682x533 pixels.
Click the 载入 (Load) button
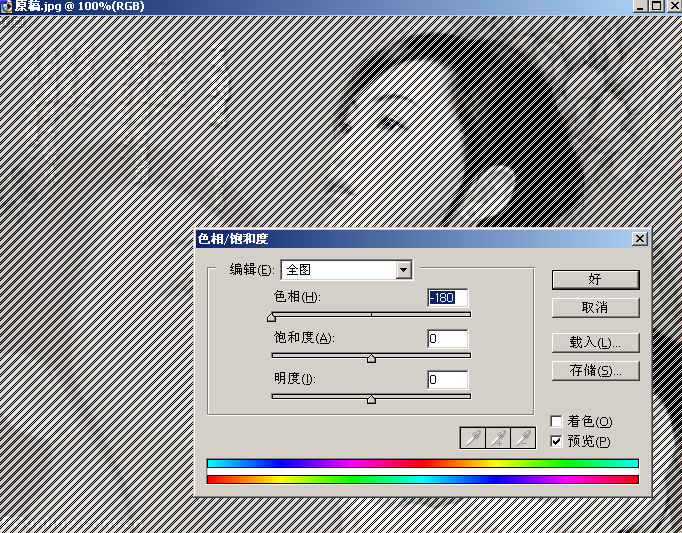tap(595, 342)
